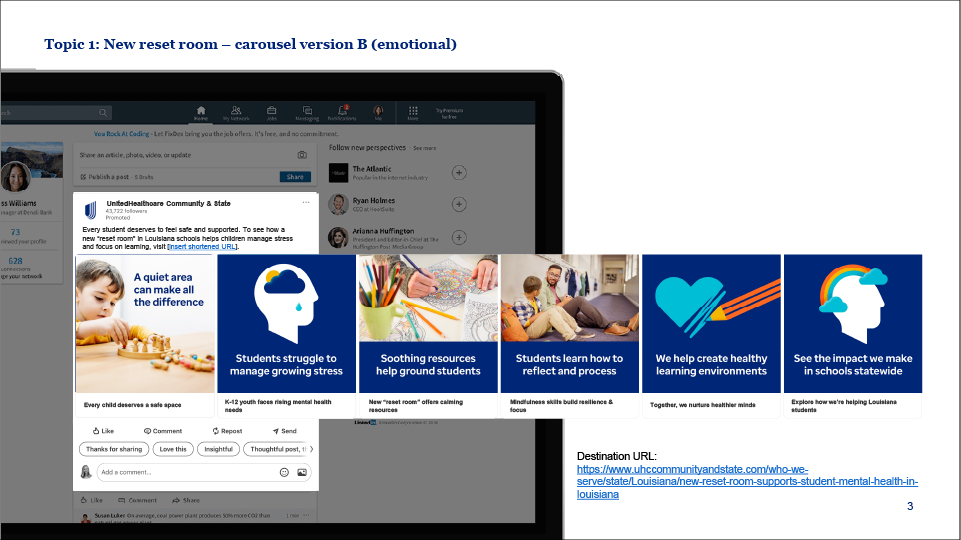Viewport: 961px width, 540px height.
Task: Select the Thoughtful post quick reply
Action: (x=275, y=449)
